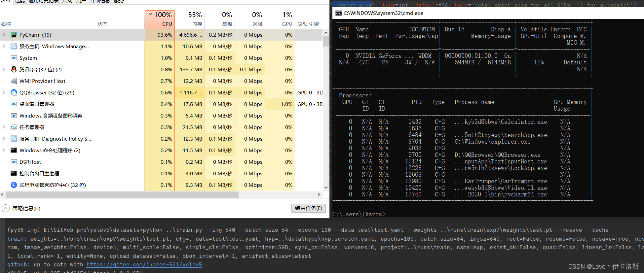Sort by the 名称 column header
Image resolution: width=644 pixels, height=273 pixels.
point(48,19)
